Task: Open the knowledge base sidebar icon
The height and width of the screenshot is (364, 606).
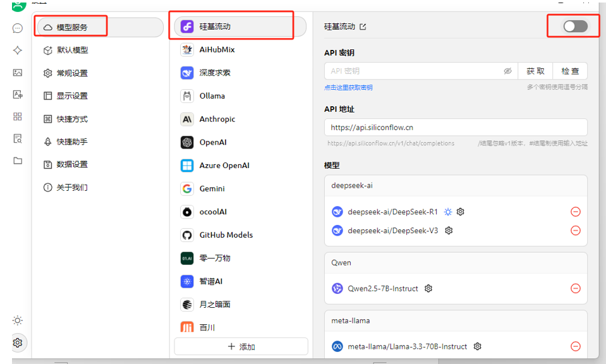Action: click(x=18, y=139)
